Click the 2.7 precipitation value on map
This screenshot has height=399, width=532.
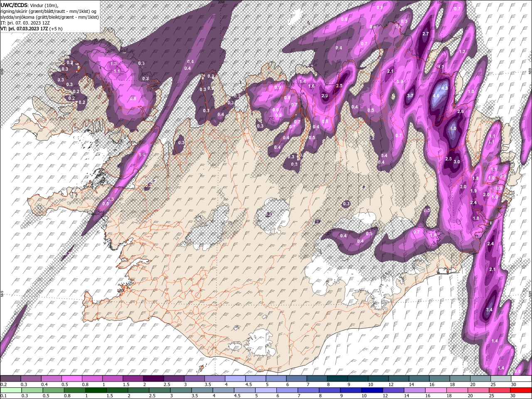click(426, 34)
